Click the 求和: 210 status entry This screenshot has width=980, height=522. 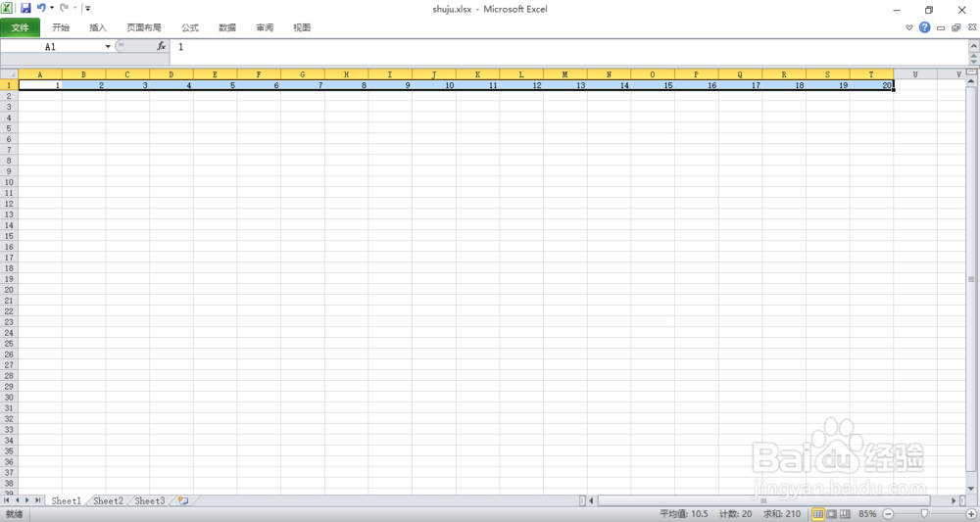click(782, 514)
